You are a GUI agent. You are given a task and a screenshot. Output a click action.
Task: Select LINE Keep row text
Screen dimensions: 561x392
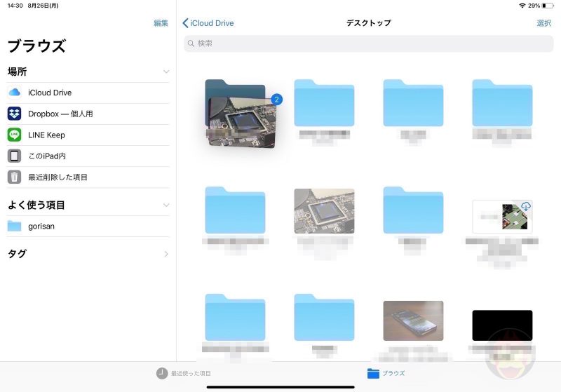point(46,135)
